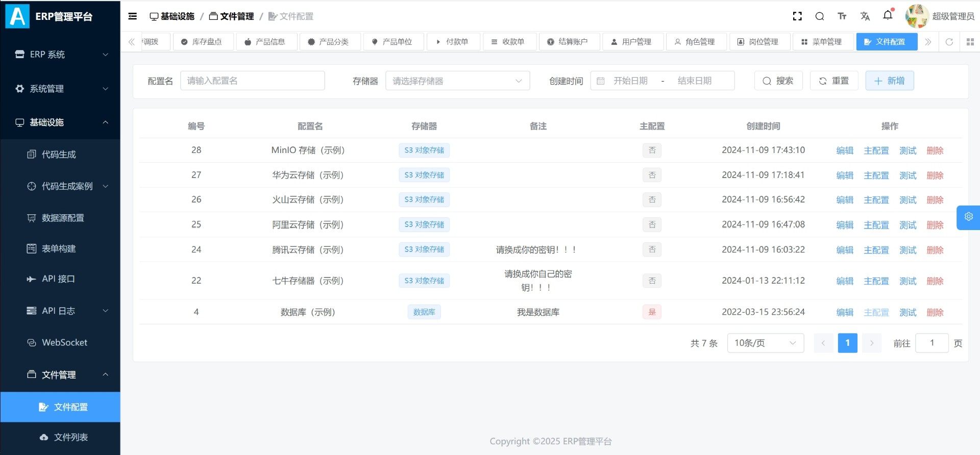Screen dimensions: 980x455
Task: Switch to the 用户管理 tab
Action: coord(633,42)
